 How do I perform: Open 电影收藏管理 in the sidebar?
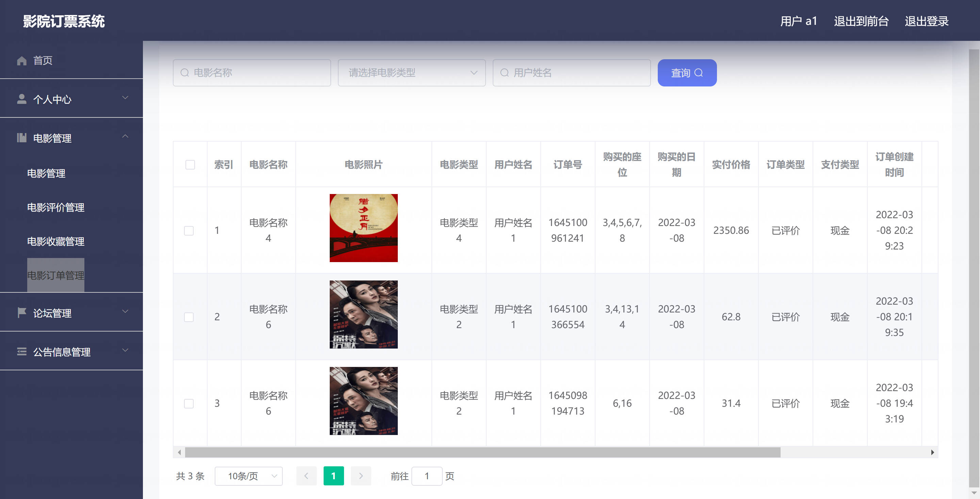click(x=55, y=242)
